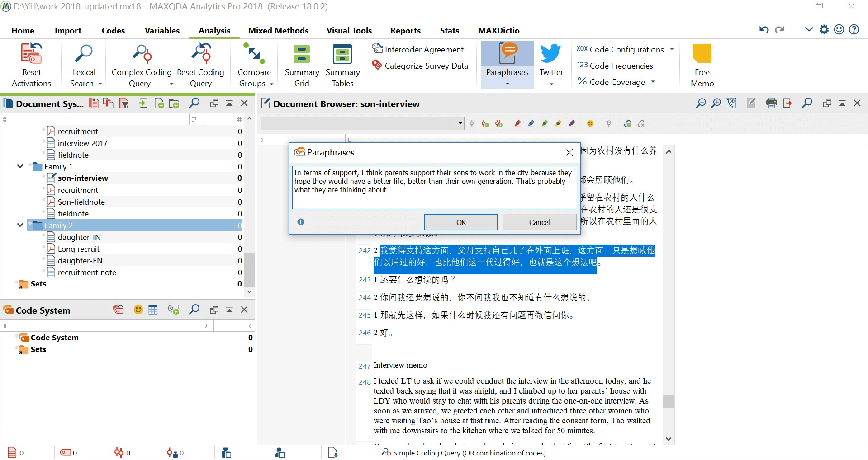
Task: Select the red highlighter color
Action: [517, 123]
